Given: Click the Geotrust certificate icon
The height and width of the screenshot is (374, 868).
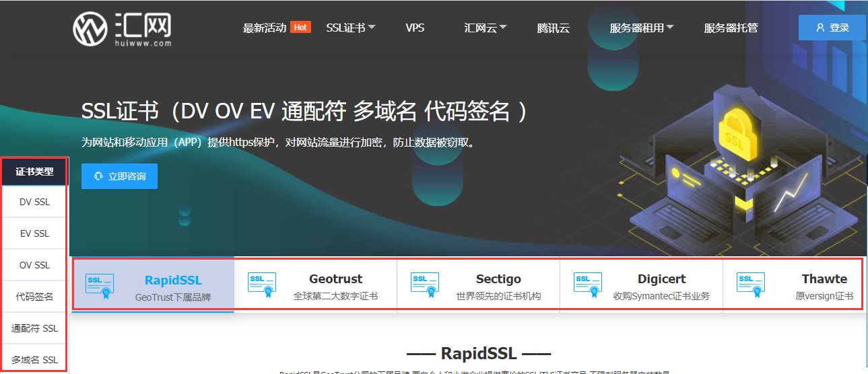Looking at the screenshot, I should pyautogui.click(x=262, y=284).
